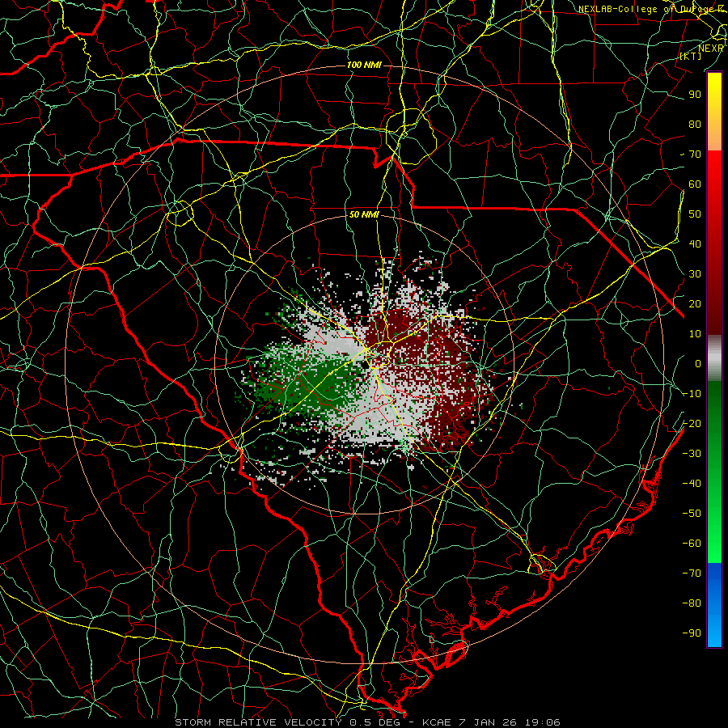
Task: Click the 10 knot value on color scale
Action: (x=695, y=334)
